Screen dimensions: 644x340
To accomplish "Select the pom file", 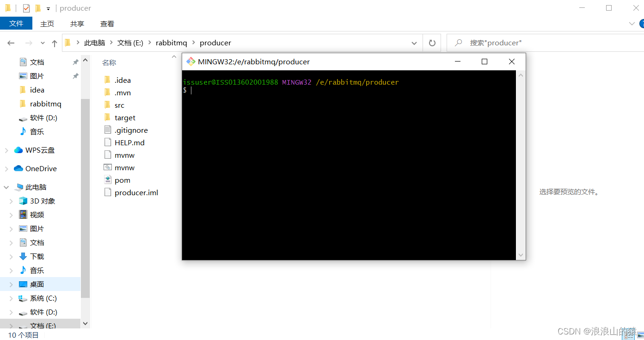I will click(122, 180).
